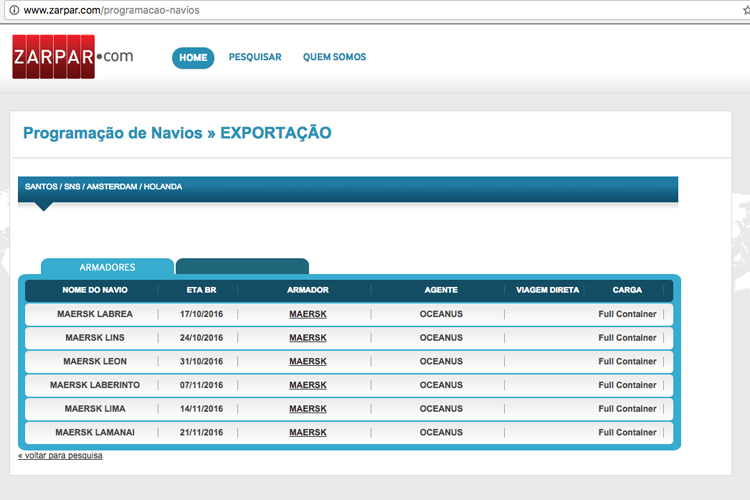
Task: Click the ZARPAR.com logo
Action: tap(73, 56)
